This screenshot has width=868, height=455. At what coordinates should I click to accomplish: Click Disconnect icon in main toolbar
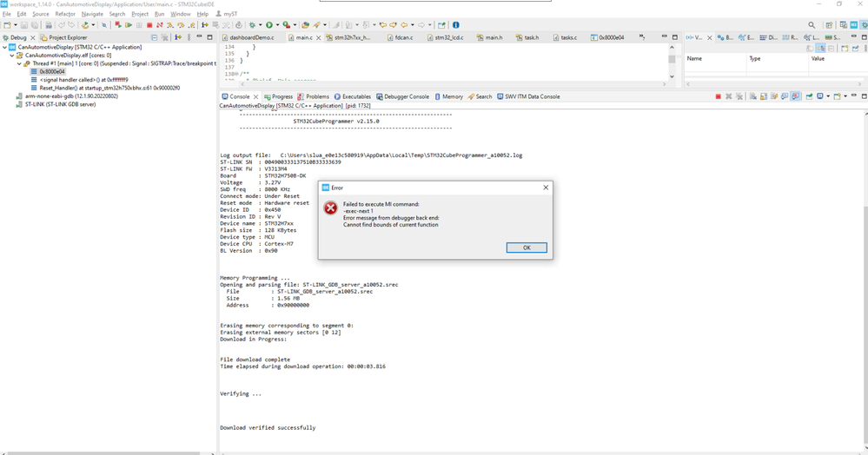159,25
